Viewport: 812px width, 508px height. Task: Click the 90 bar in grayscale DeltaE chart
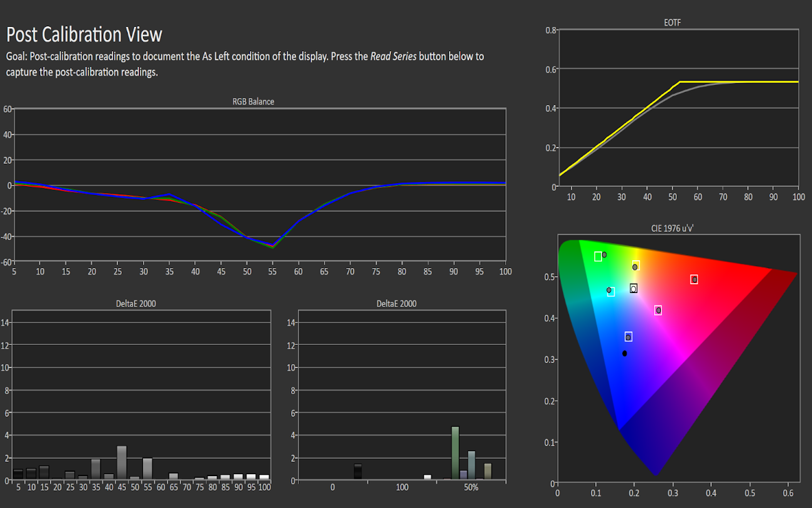[x=238, y=477]
